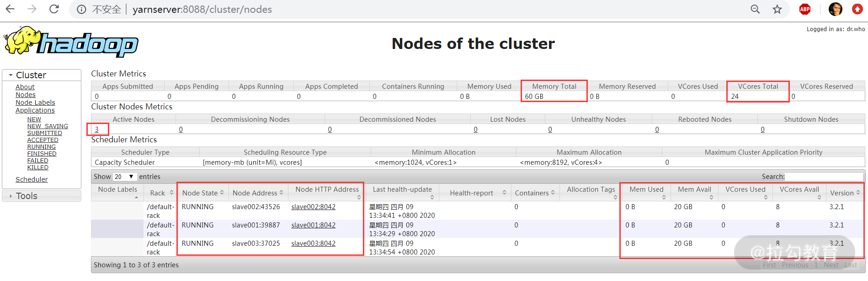Viewport: 868px width, 281px height.
Task: Open the Nodes link in sidebar
Action: [26, 95]
